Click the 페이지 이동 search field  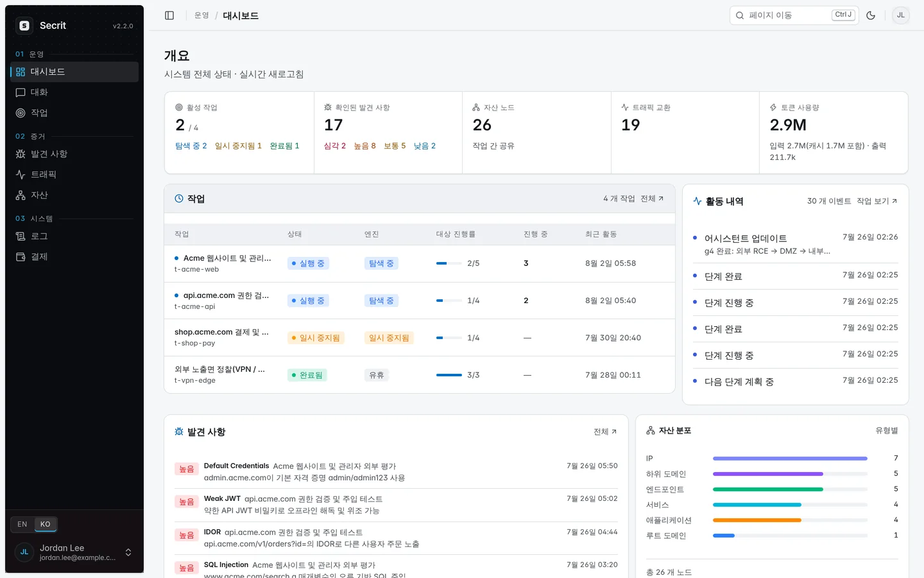(x=794, y=15)
